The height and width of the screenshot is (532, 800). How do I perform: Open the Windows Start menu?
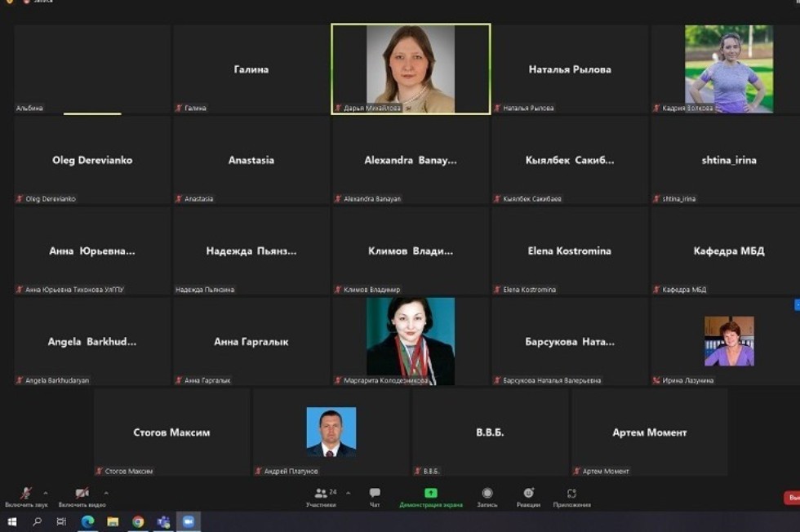click(x=11, y=522)
